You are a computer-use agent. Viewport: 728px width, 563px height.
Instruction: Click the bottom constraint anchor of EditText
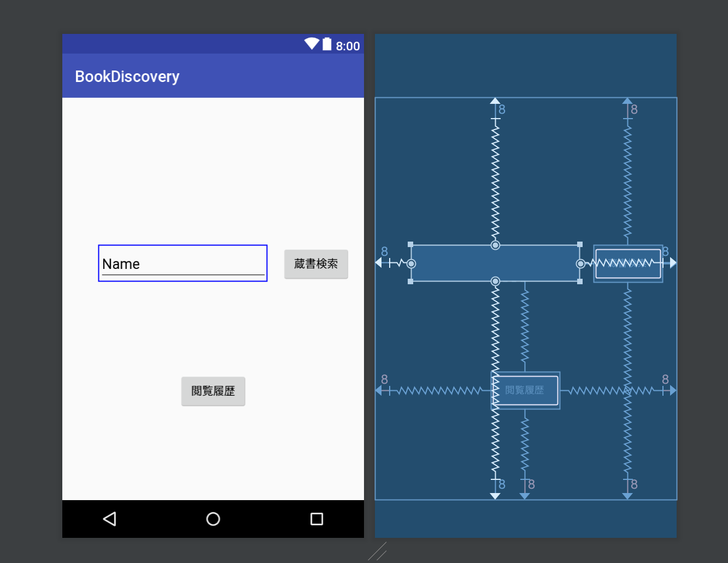tap(495, 281)
